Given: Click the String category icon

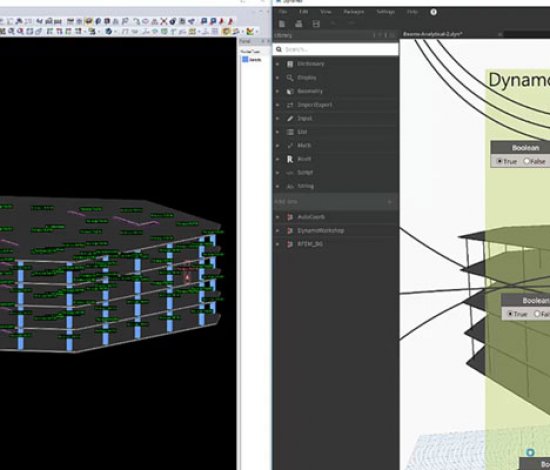Looking at the screenshot, I should [290, 187].
